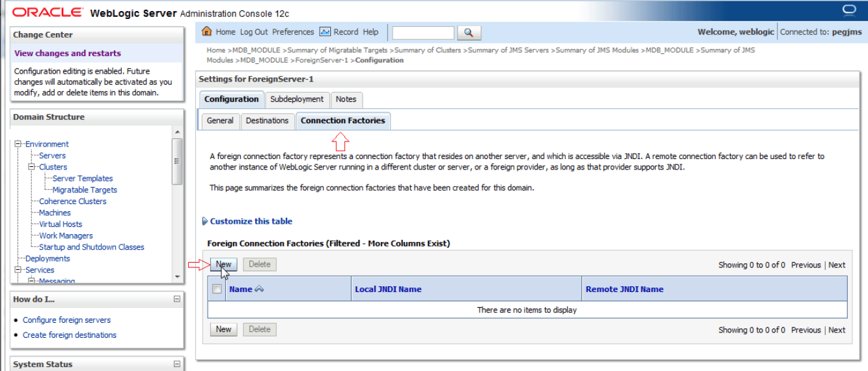The image size is (868, 371).
Task: Expand the Messaging tree node
Action: [33, 281]
